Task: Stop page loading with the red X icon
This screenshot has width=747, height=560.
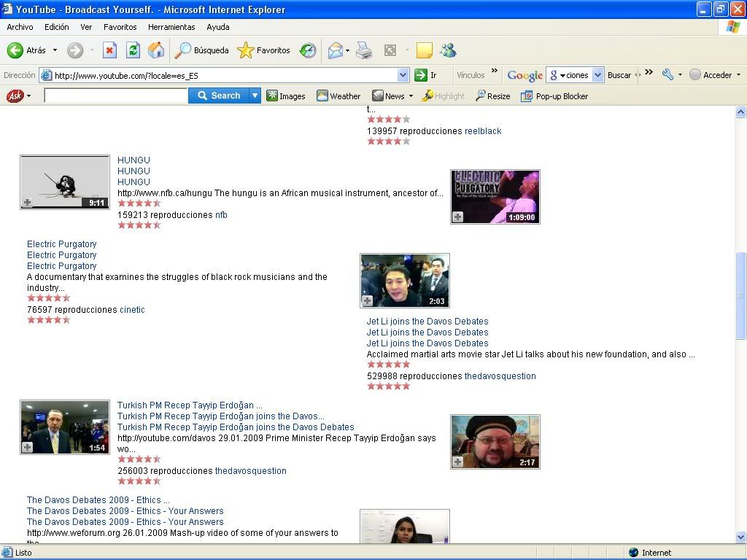Action: pos(109,50)
